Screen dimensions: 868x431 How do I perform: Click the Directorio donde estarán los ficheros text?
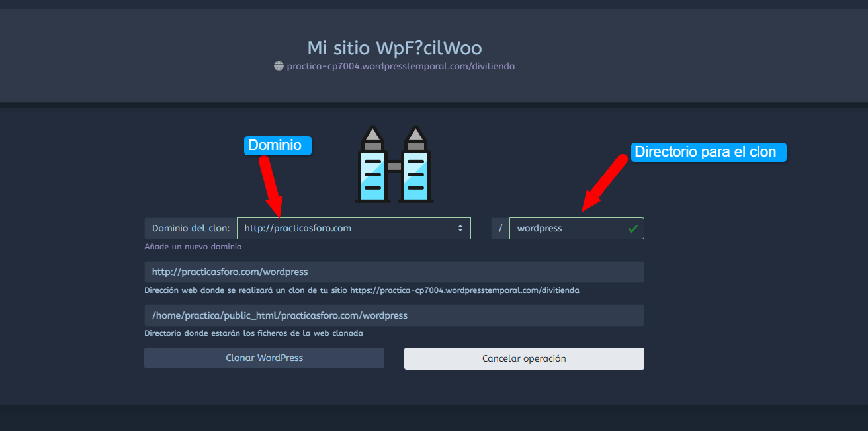253,333
